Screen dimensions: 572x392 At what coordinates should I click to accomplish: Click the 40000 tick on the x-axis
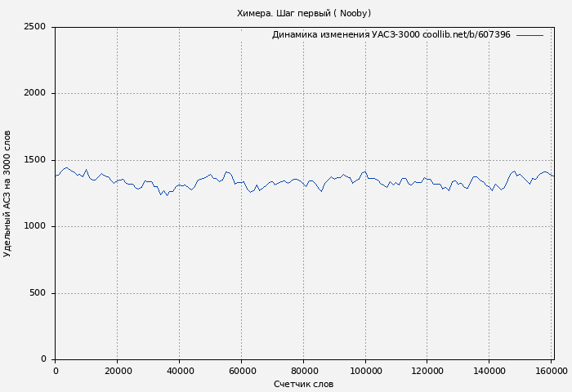[x=179, y=371]
